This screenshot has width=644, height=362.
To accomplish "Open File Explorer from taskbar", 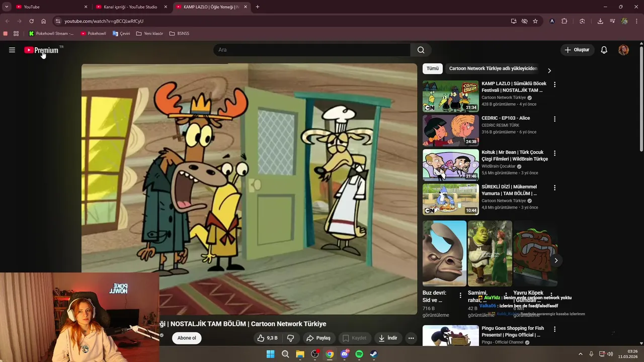I will [x=300, y=354].
